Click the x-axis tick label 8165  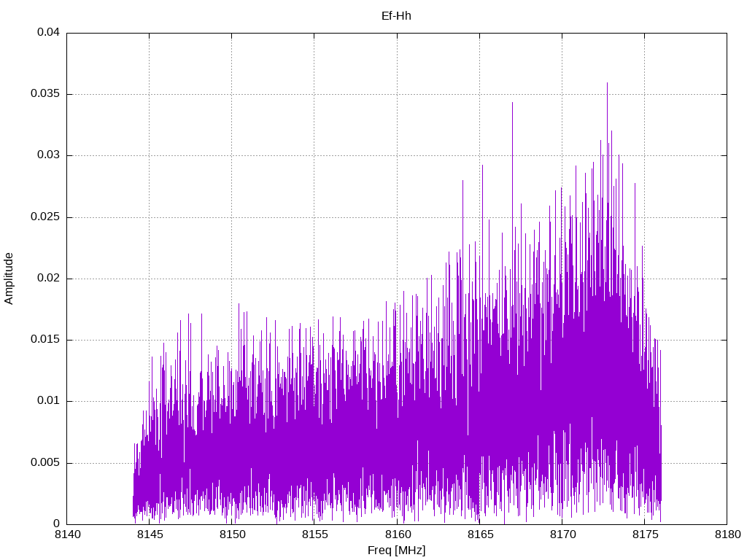click(480, 534)
